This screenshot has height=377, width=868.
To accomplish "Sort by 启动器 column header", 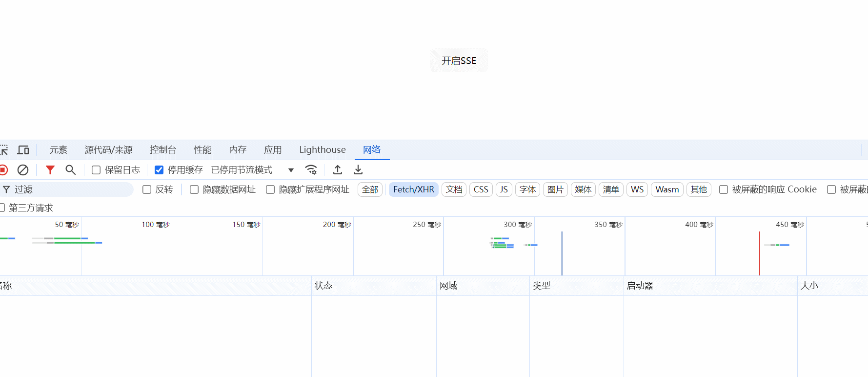I will pos(710,286).
